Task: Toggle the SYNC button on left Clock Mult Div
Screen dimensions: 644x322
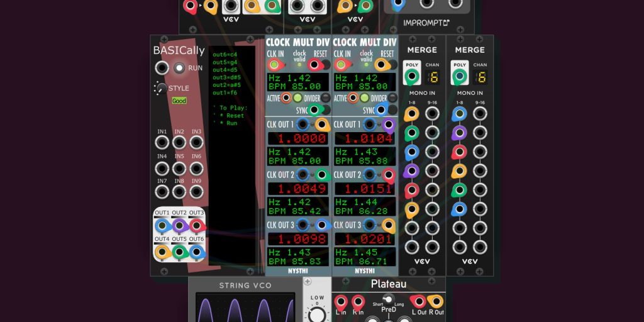Action: tap(326, 109)
